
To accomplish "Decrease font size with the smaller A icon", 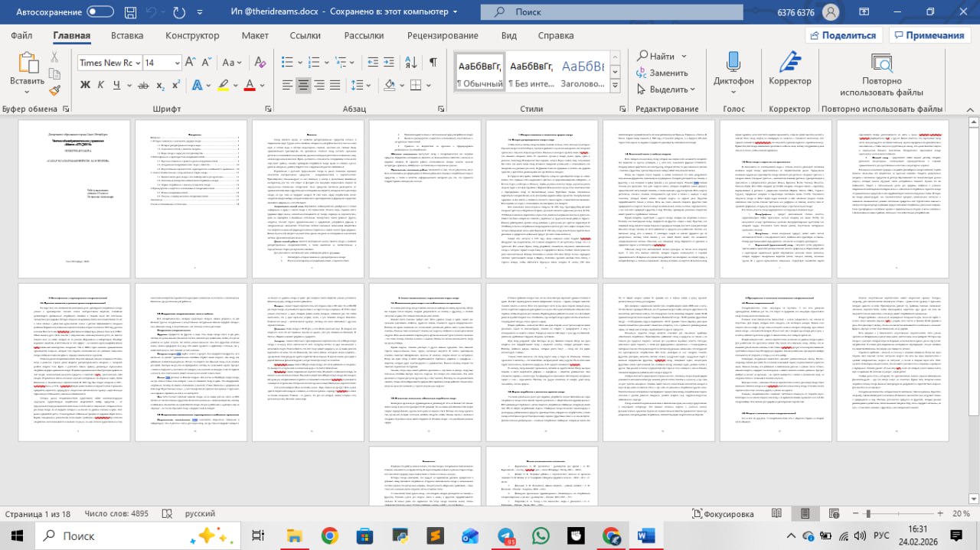I will (x=205, y=63).
